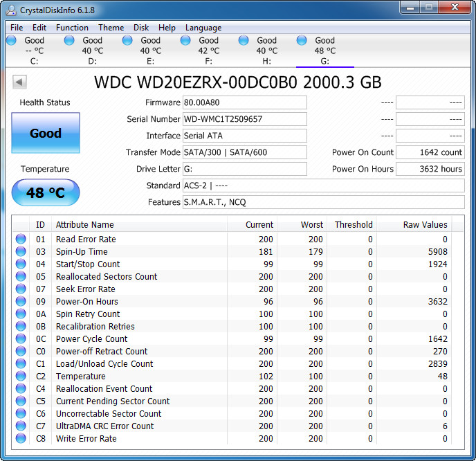Click the Power On Count value

[x=430, y=152]
